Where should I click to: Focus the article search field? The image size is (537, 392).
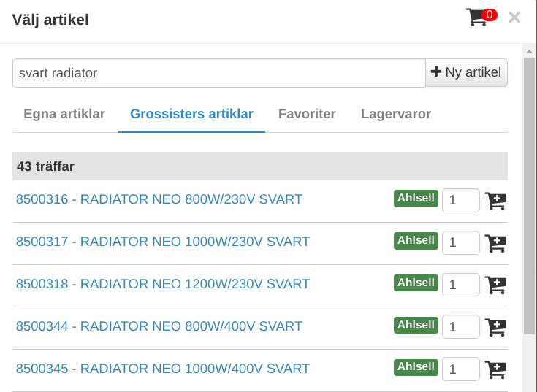click(x=218, y=73)
